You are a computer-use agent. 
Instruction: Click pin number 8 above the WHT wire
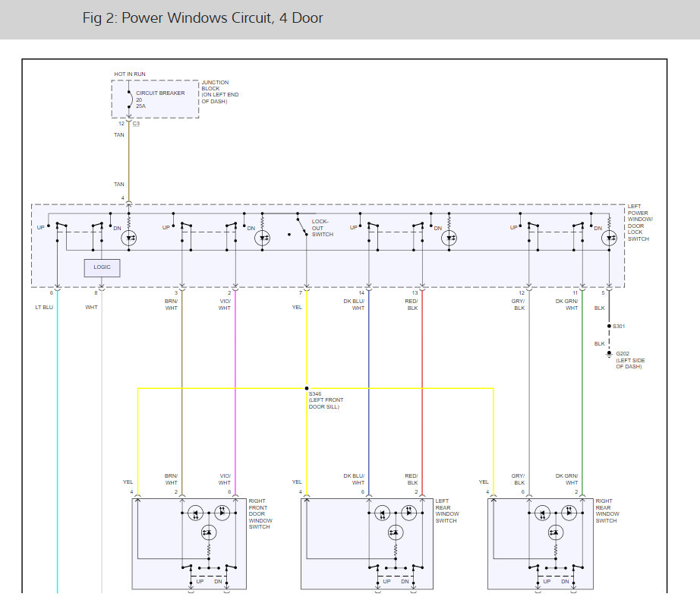96,293
